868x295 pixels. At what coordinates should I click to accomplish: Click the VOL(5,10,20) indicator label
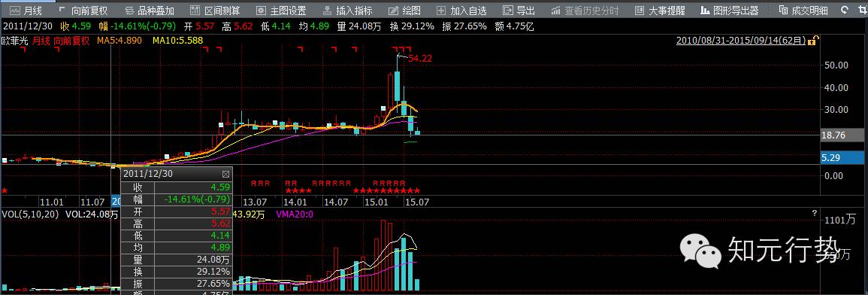point(31,214)
